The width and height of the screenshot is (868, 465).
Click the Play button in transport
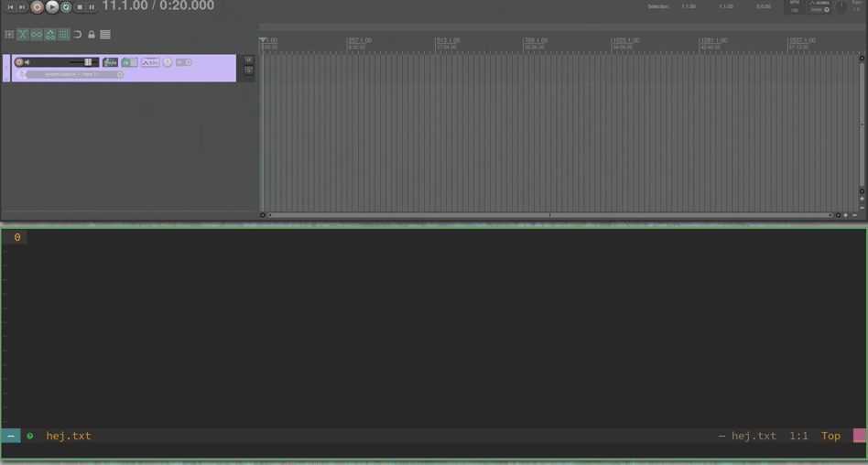[x=52, y=7]
